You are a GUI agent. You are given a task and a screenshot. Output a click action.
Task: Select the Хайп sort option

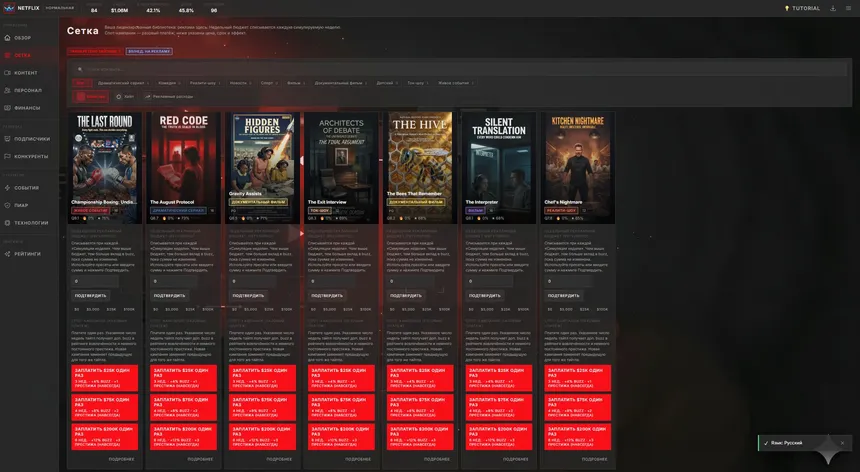(125, 97)
